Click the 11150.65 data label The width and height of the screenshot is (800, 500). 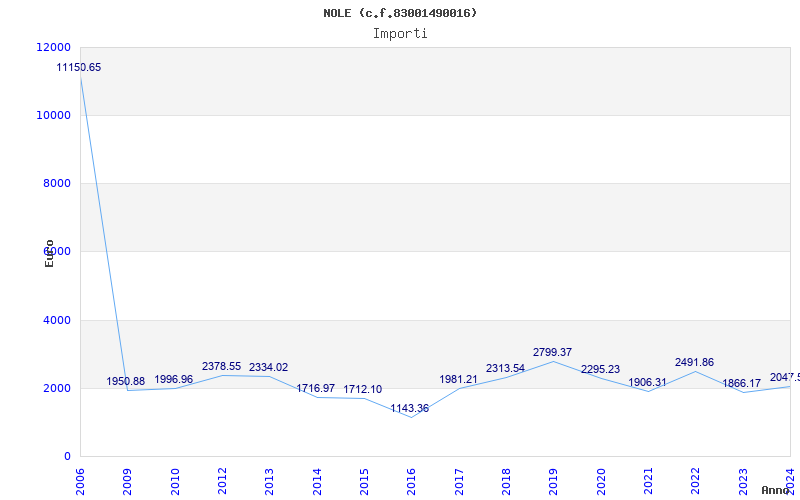point(79,67)
